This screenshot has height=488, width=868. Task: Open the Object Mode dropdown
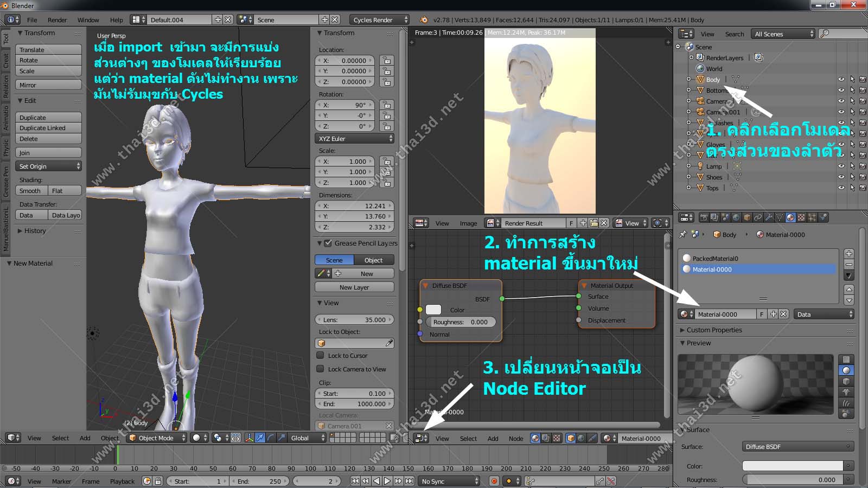[x=158, y=438]
